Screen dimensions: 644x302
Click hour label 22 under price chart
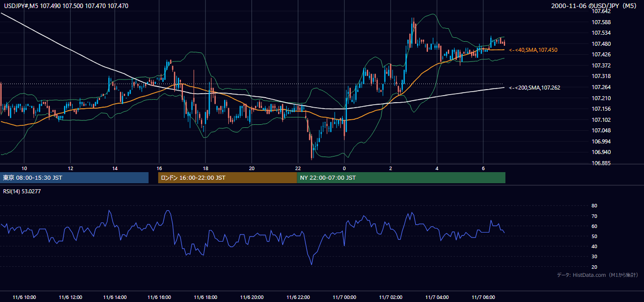298,168
